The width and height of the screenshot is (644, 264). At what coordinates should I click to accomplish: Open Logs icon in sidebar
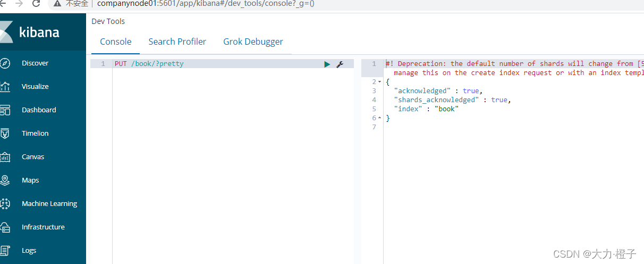click(5, 251)
